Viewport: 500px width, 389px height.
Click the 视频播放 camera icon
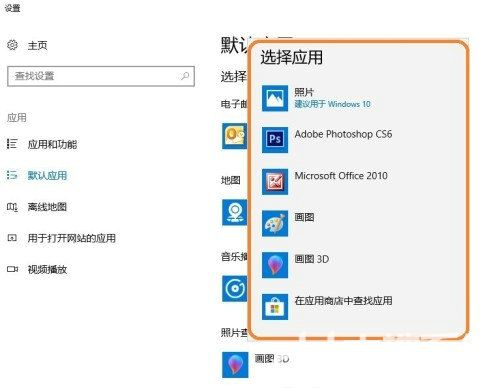click(12, 269)
